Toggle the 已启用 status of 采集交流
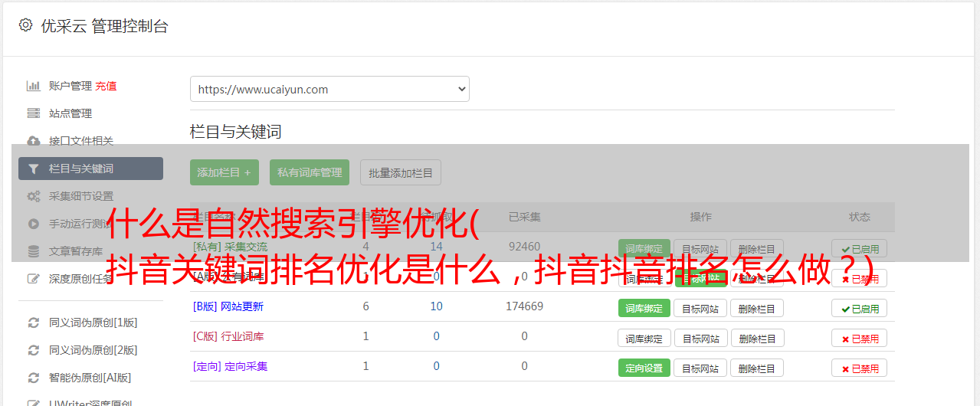 [860, 248]
